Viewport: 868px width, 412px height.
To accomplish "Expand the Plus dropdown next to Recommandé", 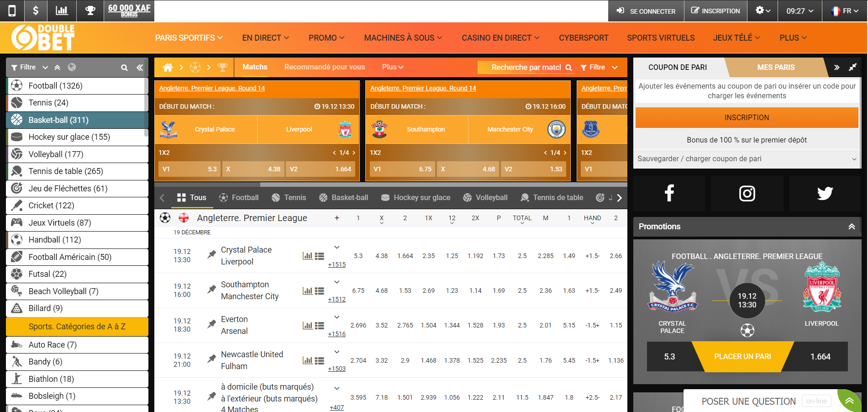I will tap(393, 67).
